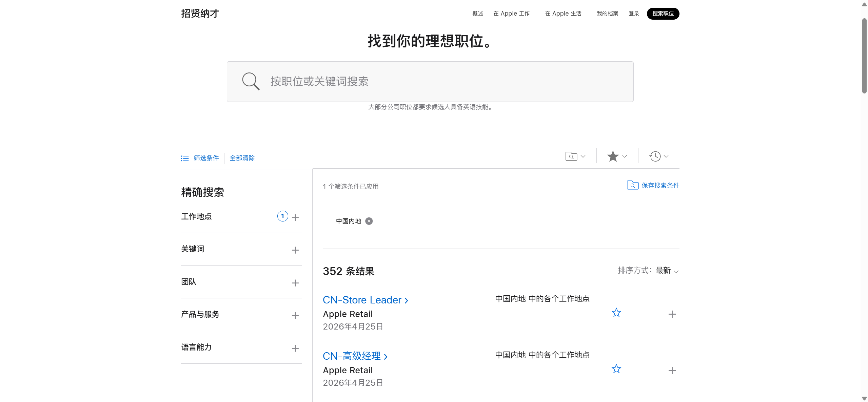The height and width of the screenshot is (402, 868).
Task: Expand the CN-高级经理 job details
Action: coord(672,371)
